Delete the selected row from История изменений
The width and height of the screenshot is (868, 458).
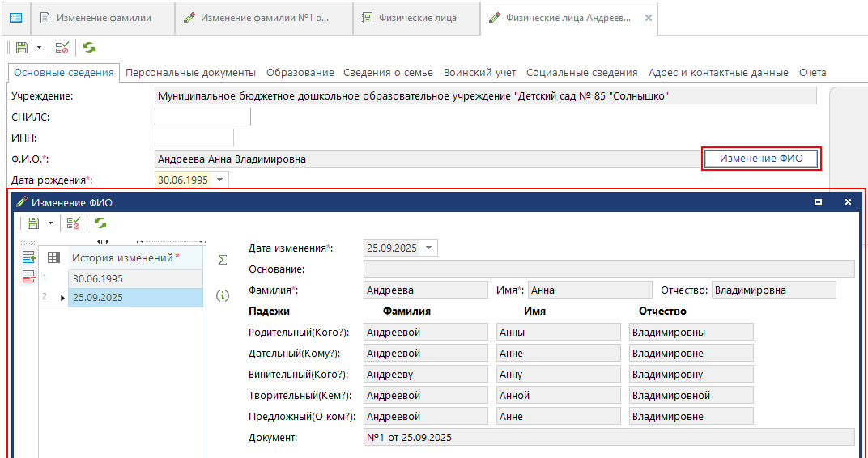pyautogui.click(x=29, y=278)
